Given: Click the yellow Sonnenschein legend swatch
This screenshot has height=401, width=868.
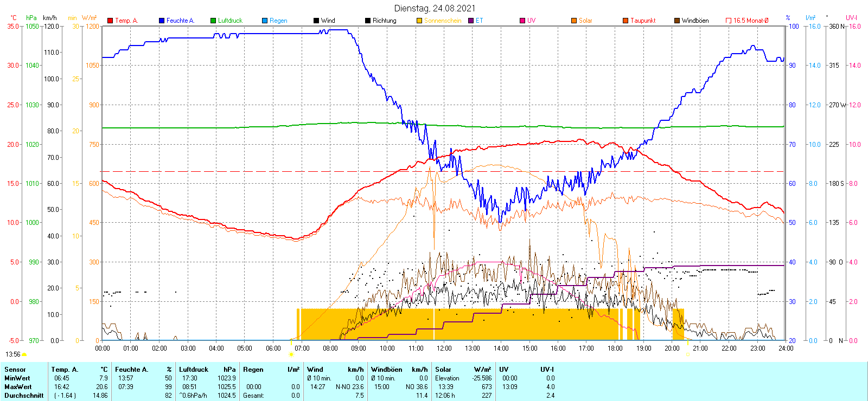Looking at the screenshot, I should [419, 21].
